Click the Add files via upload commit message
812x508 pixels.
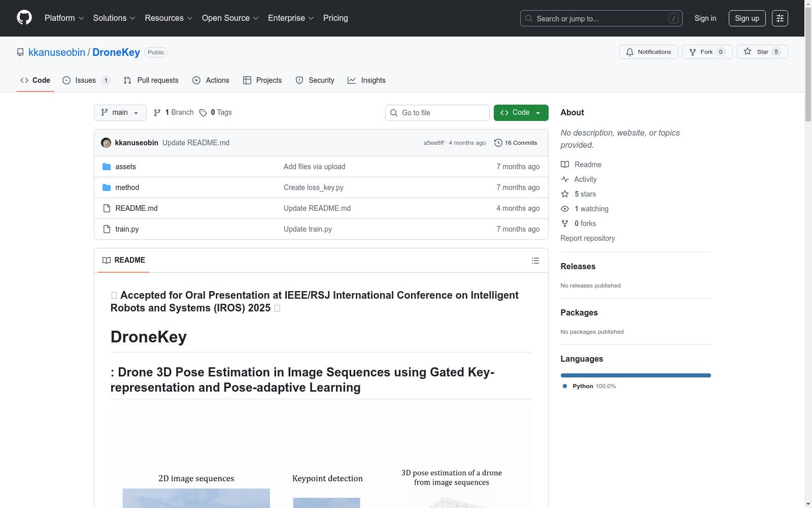(315, 167)
